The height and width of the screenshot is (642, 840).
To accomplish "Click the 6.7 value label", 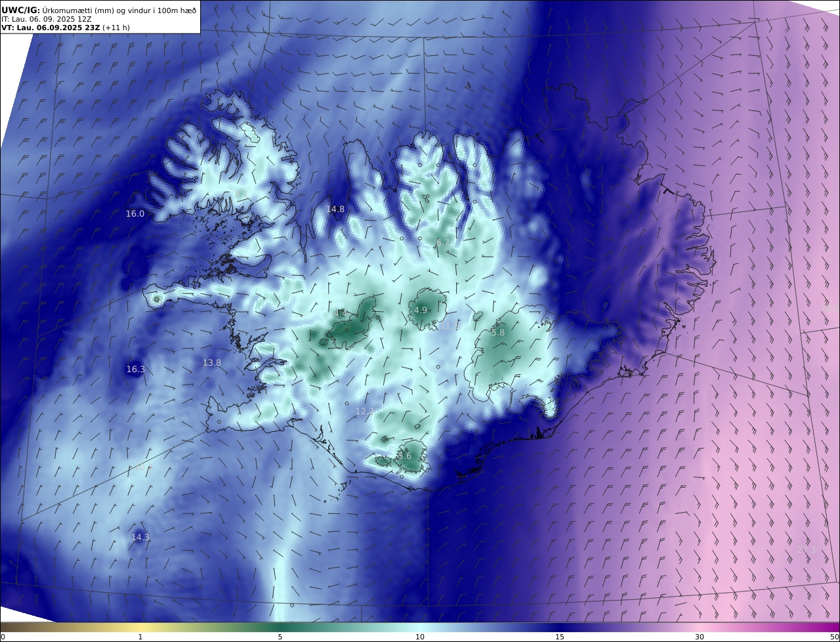I will tap(443, 243).
